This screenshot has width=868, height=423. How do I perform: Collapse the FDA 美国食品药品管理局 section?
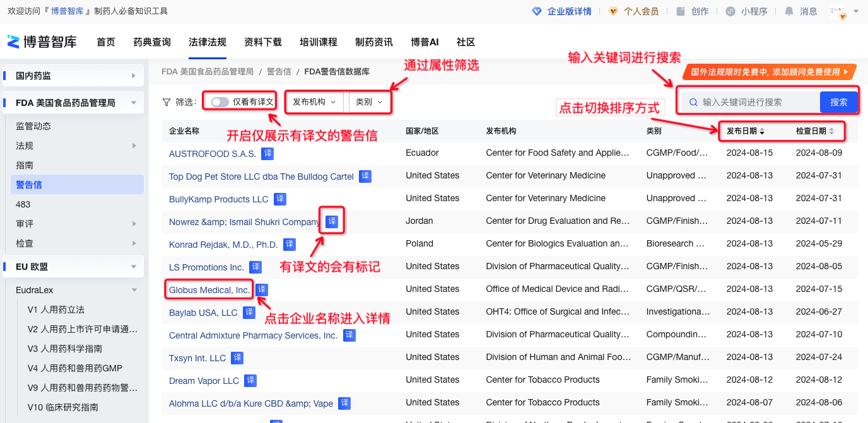133,103
